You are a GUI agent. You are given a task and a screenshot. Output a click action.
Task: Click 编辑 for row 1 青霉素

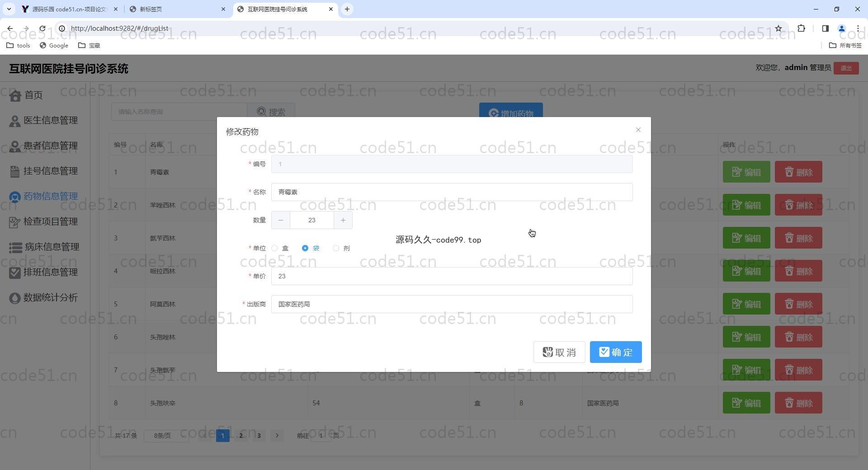point(746,172)
